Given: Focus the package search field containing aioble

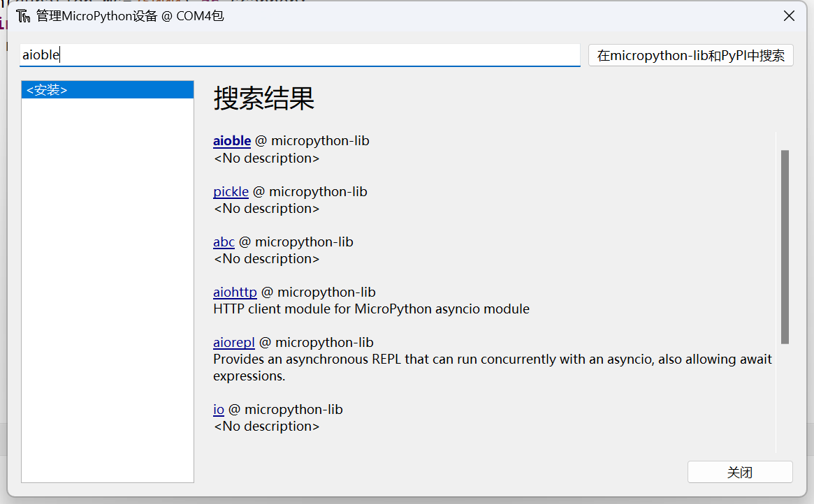Looking at the screenshot, I should pos(300,55).
